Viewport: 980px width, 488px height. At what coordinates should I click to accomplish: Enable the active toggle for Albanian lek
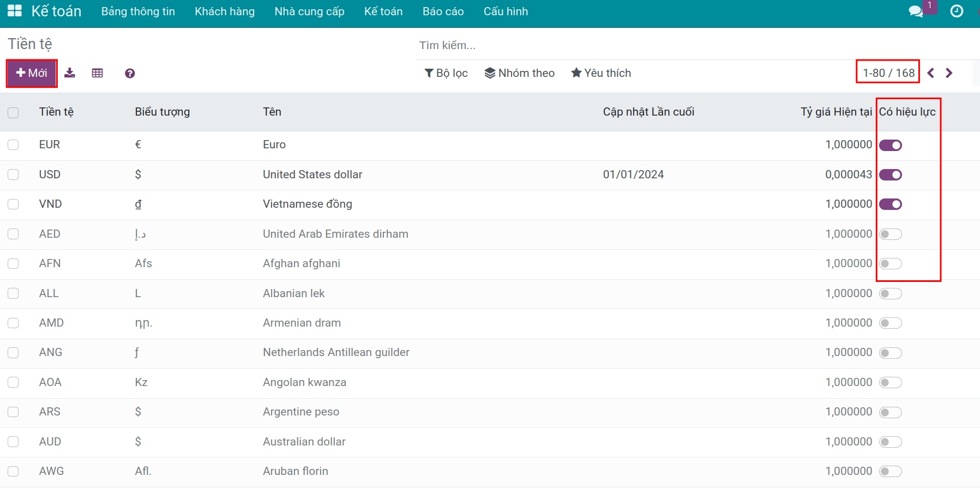891,293
